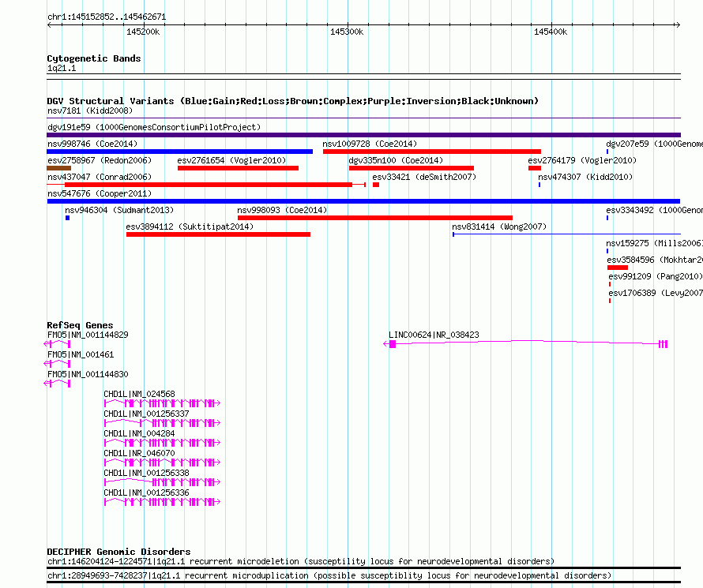Select the esv3343492 variant label

pos(654,210)
